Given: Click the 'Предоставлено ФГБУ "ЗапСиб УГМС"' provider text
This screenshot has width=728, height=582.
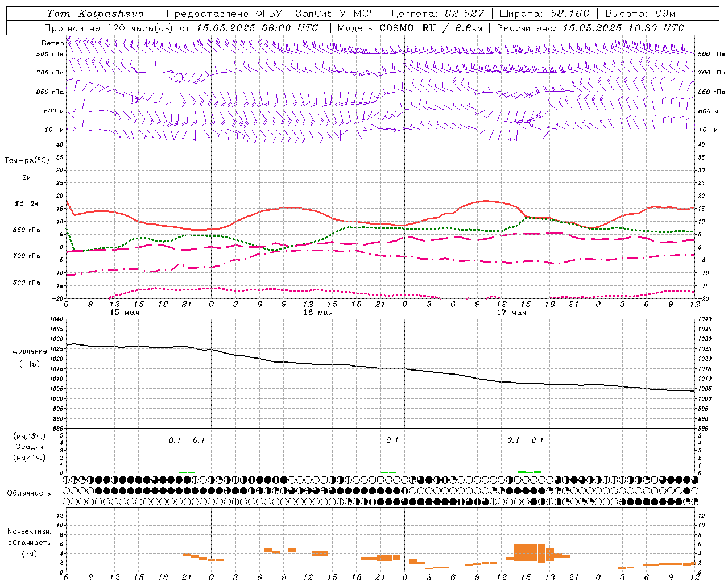Looking at the screenshot, I should pos(270,14).
